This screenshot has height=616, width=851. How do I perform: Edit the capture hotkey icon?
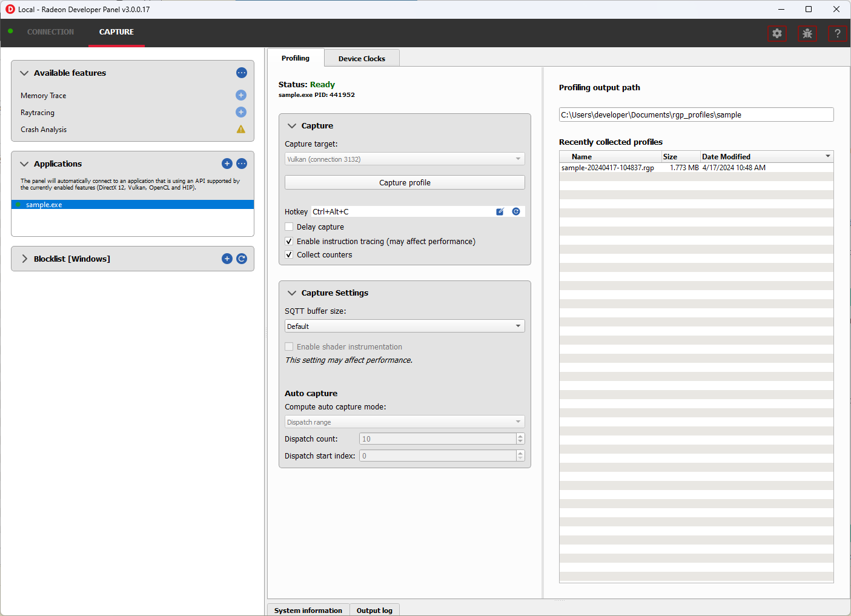[x=500, y=211]
